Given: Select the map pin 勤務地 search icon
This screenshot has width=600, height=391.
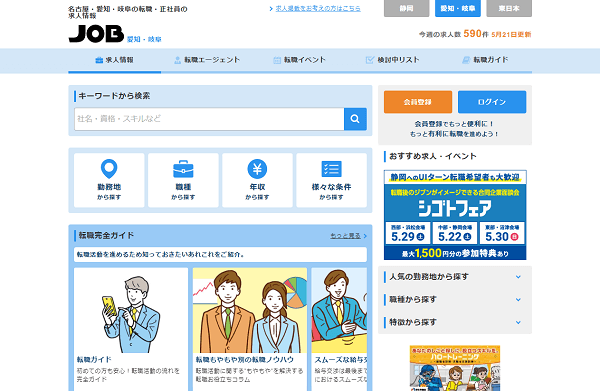Looking at the screenshot, I should [109, 169].
